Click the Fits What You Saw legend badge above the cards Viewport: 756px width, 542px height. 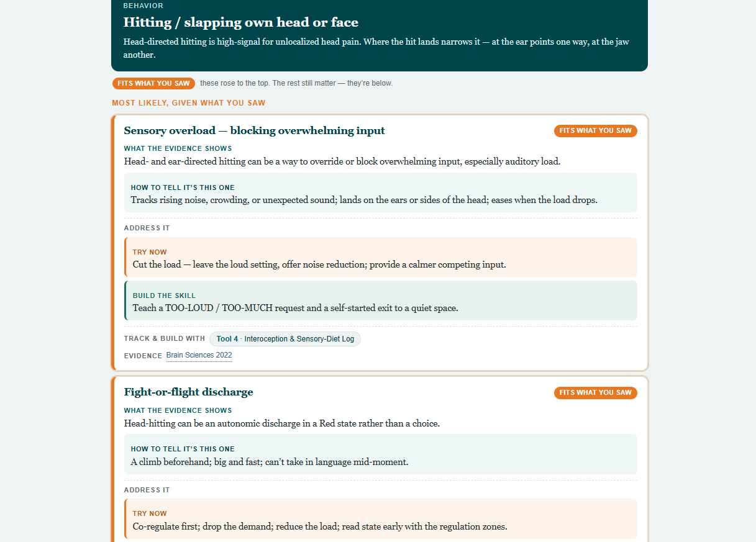(153, 83)
